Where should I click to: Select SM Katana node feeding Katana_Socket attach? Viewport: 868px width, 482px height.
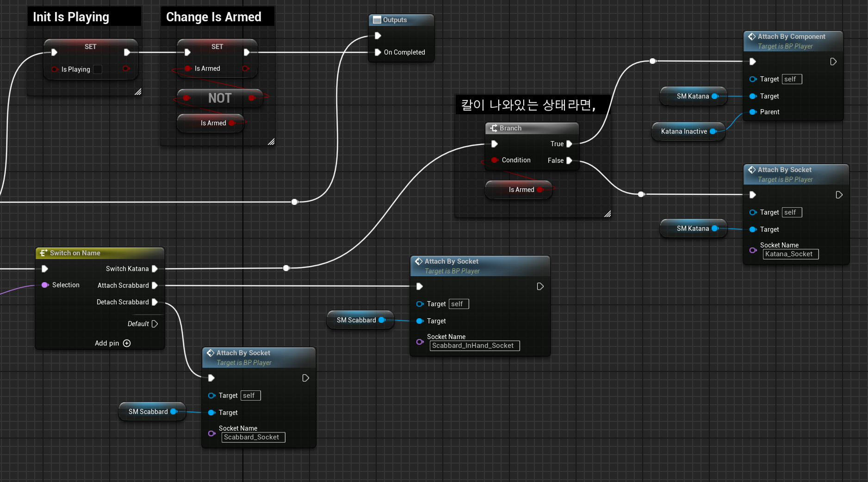tap(693, 229)
